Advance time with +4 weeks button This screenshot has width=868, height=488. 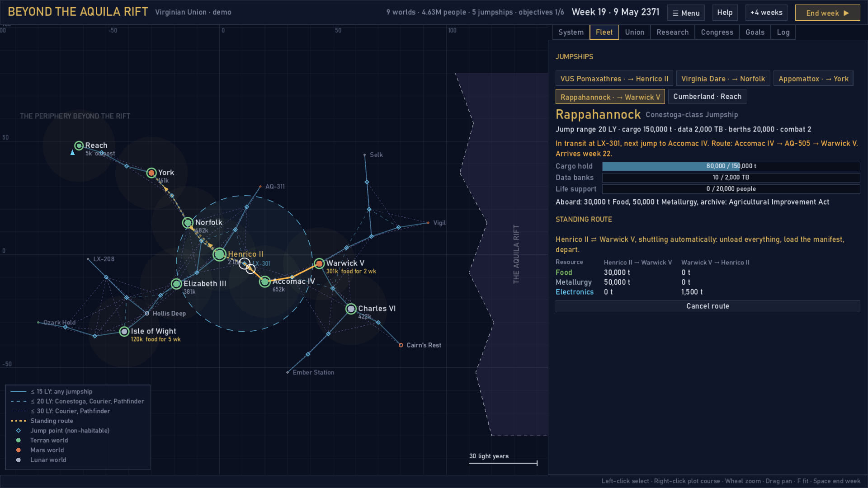click(766, 13)
